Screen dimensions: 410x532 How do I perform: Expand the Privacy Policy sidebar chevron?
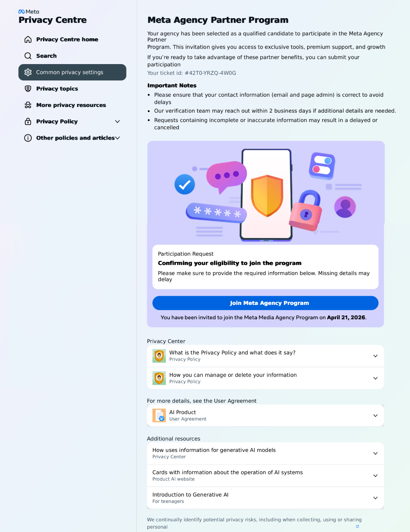coord(117,121)
